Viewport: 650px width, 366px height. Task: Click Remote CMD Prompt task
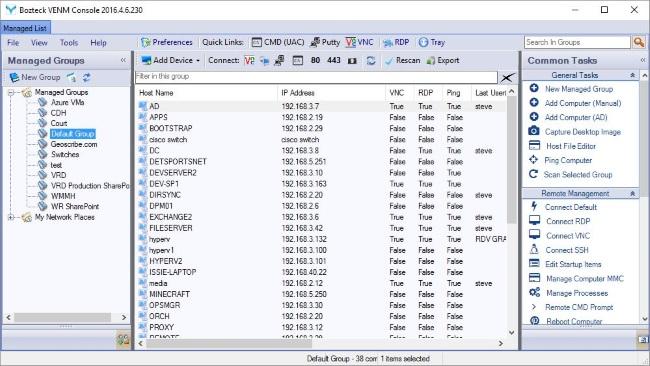(579, 308)
